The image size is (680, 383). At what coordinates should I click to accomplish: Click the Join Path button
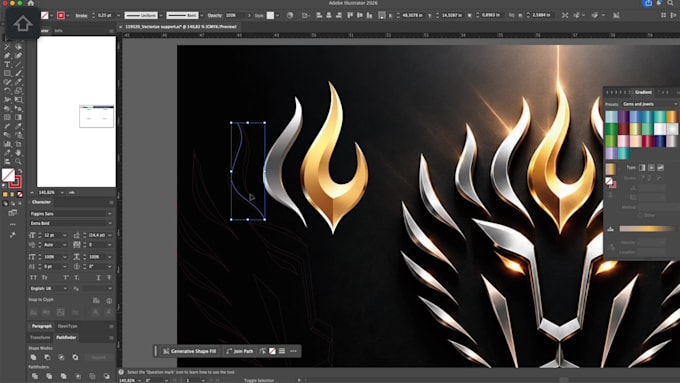[240, 351]
